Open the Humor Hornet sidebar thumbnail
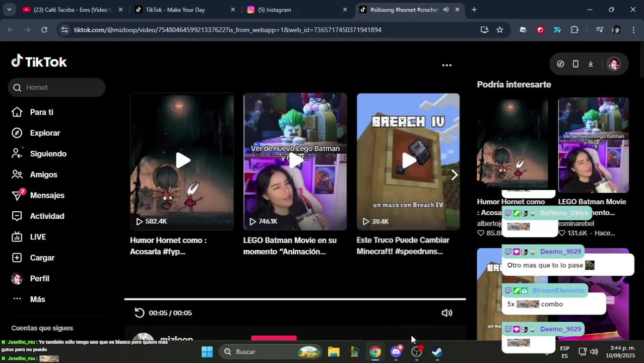644x363 pixels. [512, 145]
